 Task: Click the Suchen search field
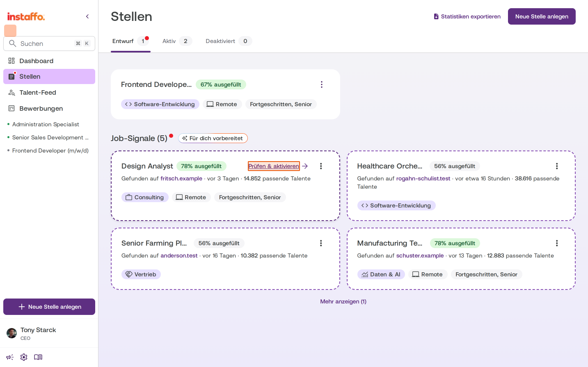pos(49,43)
